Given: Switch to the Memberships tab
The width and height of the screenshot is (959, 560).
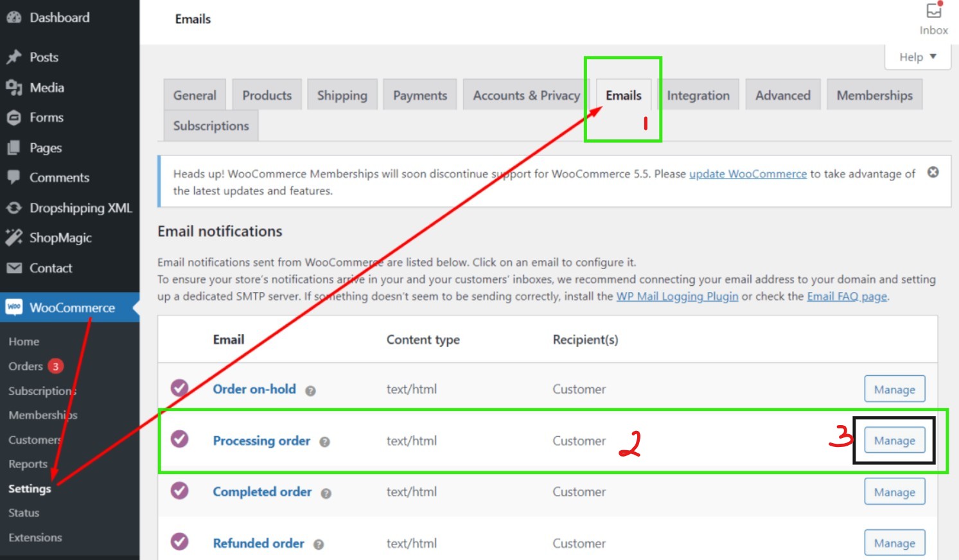Looking at the screenshot, I should pyautogui.click(x=874, y=95).
